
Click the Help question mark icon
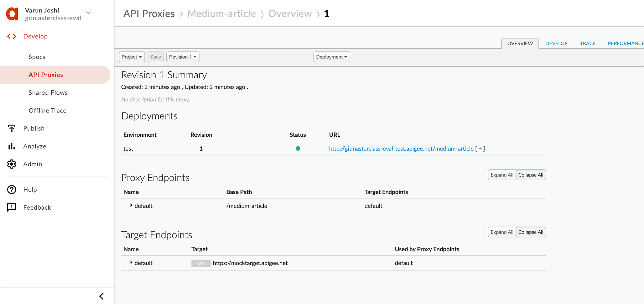(x=12, y=190)
